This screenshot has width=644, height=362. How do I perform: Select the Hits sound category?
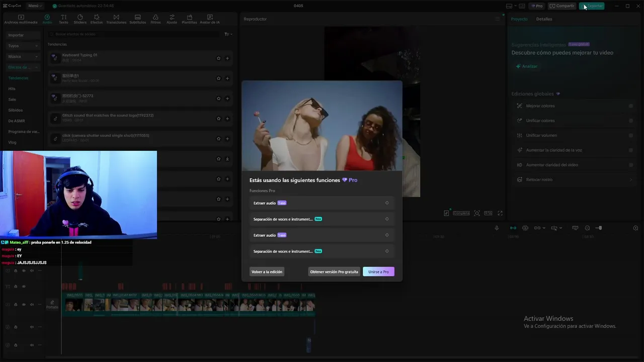click(12, 89)
